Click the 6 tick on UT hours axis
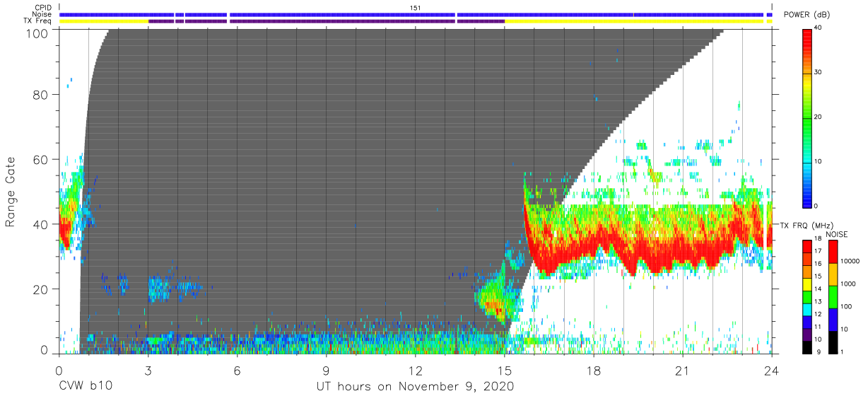 coord(237,370)
